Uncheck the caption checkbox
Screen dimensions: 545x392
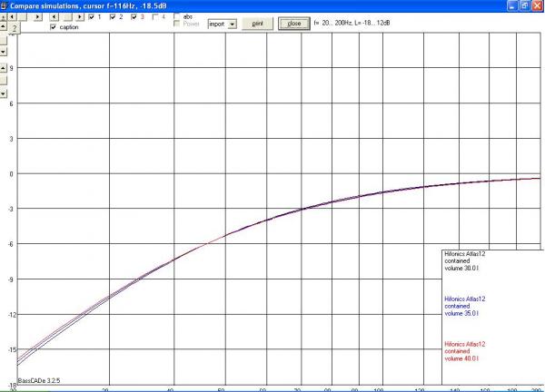[x=54, y=28]
